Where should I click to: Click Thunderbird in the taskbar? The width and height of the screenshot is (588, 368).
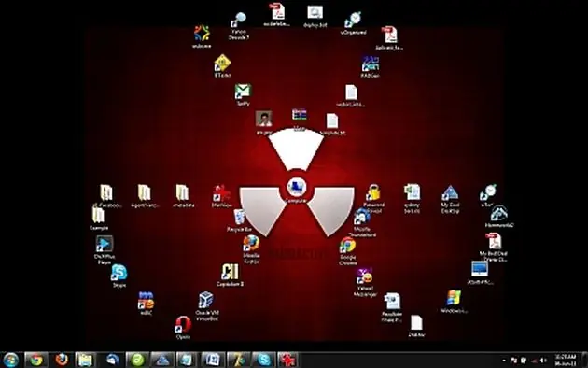(112, 361)
